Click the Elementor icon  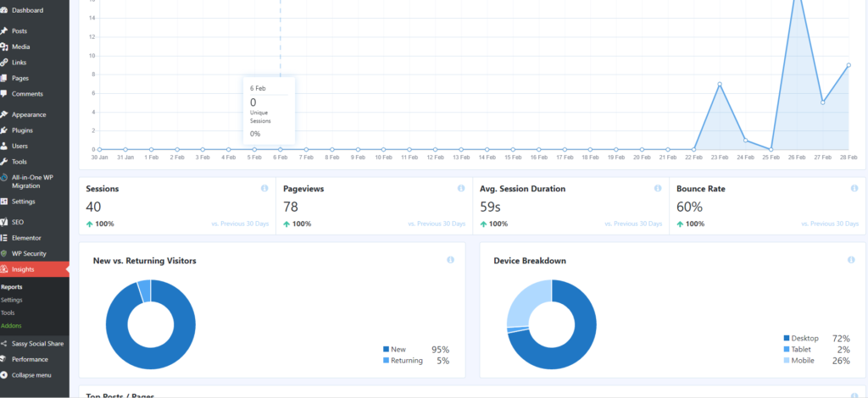[4, 238]
